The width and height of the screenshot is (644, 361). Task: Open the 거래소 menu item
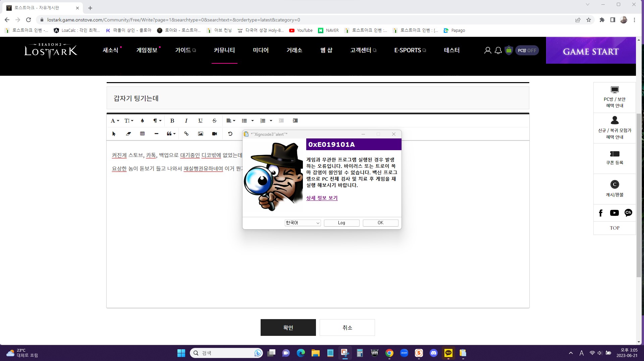tap(294, 50)
